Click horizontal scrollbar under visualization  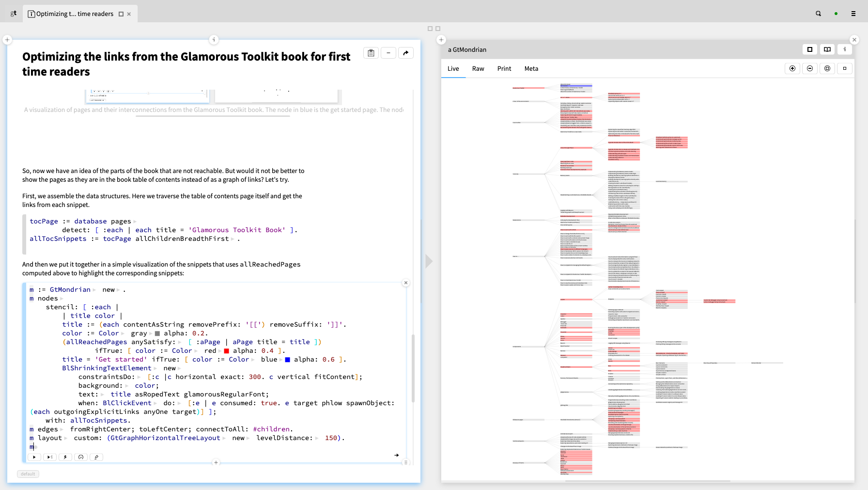648,481
